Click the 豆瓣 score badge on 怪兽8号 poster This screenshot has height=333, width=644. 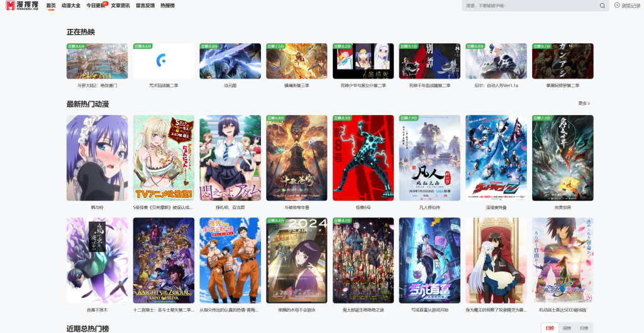click(x=342, y=118)
